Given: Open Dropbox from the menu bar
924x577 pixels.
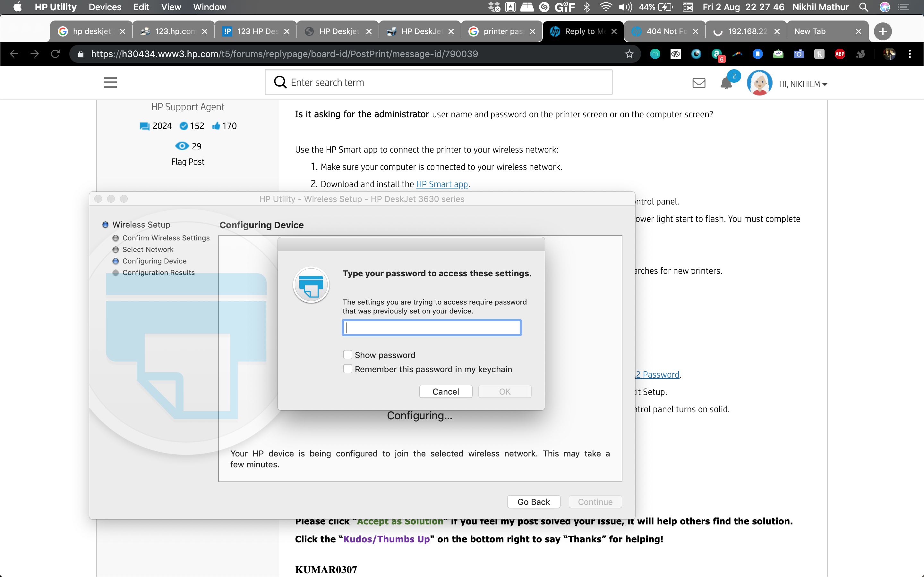Looking at the screenshot, I should pos(494,7).
